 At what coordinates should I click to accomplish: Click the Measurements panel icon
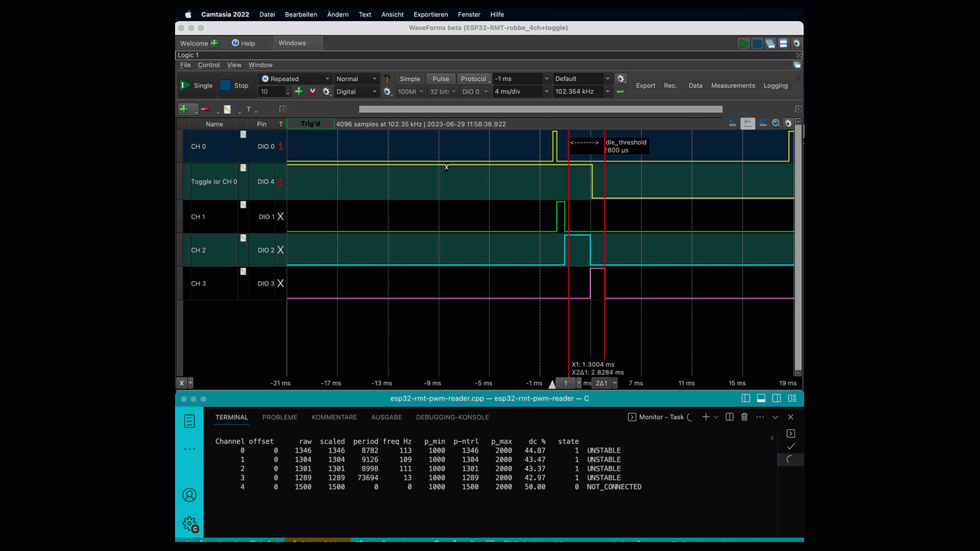tap(733, 85)
